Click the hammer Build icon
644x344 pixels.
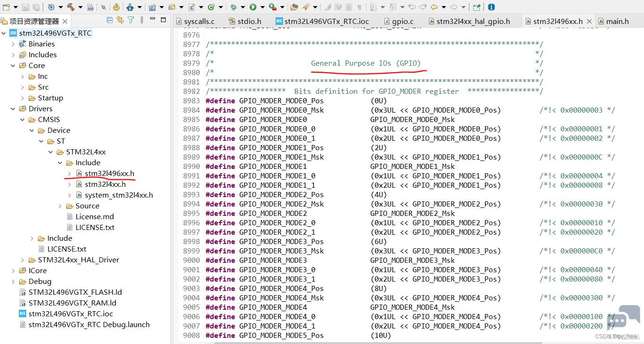[71, 7]
